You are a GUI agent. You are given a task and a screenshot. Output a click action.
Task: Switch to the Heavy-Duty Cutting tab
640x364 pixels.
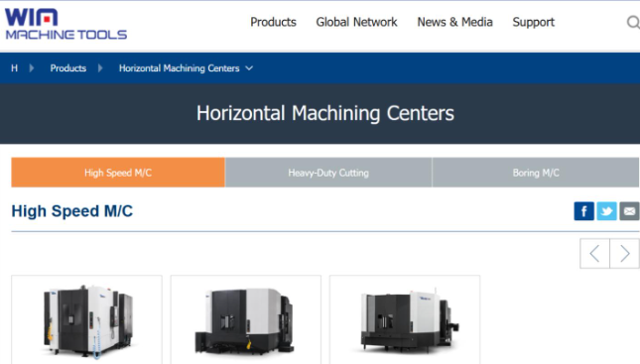point(328,173)
